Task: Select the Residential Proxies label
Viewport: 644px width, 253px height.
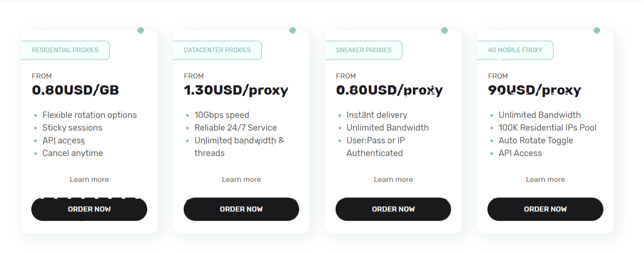Action: 65,50
